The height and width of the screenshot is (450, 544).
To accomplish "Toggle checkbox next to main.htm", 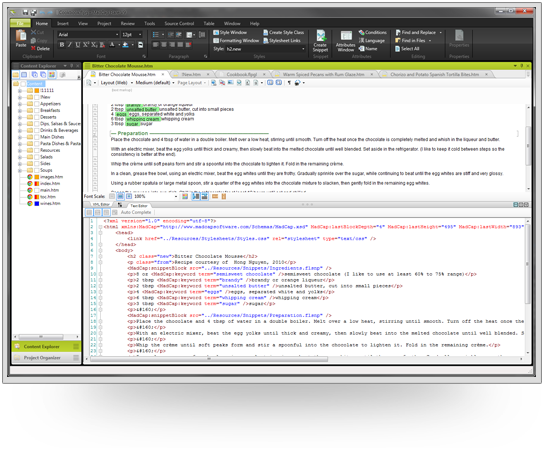I will coord(36,190).
